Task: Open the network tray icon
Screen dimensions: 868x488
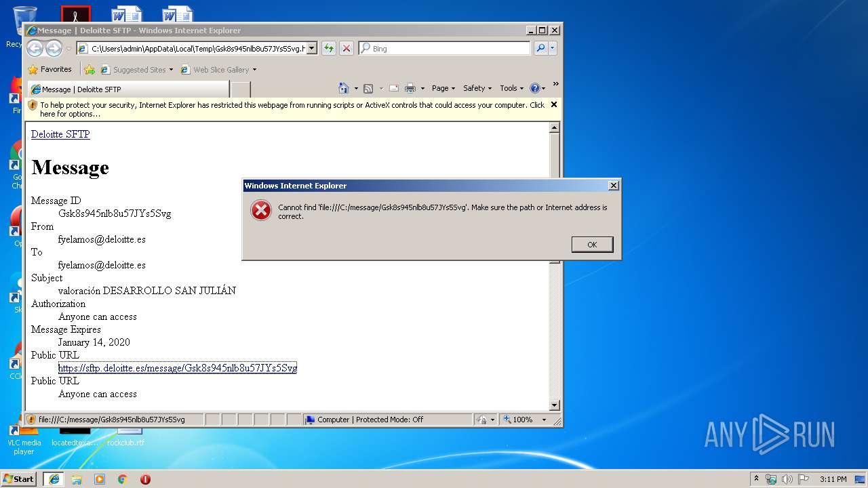Action: click(x=771, y=479)
